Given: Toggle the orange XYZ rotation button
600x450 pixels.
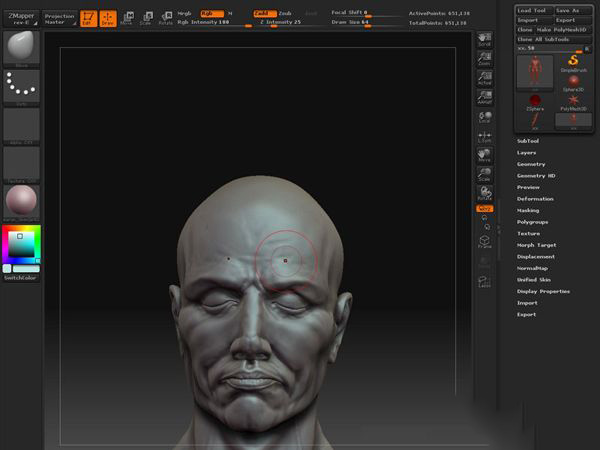Looking at the screenshot, I should pos(484,209).
